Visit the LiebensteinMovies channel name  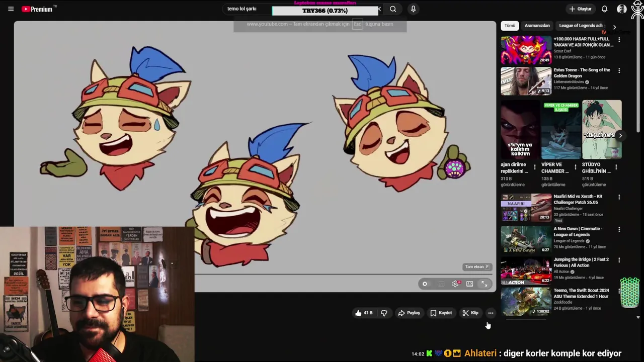pos(569,82)
